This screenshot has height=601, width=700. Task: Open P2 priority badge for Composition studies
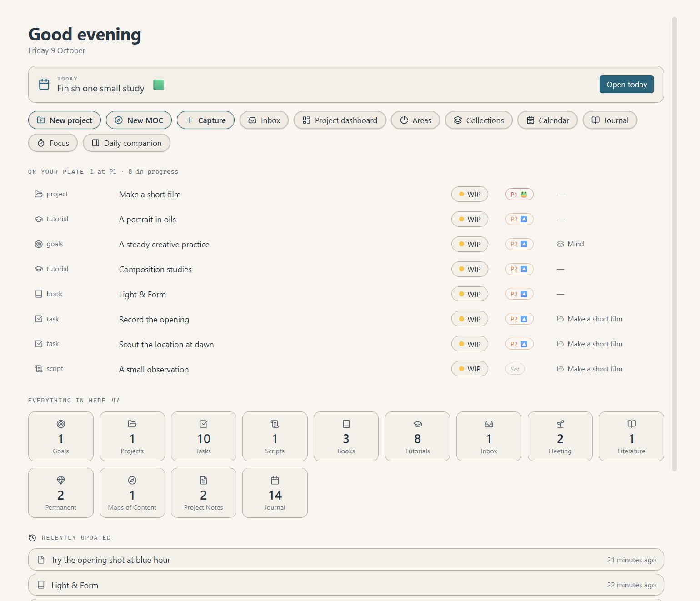point(519,269)
